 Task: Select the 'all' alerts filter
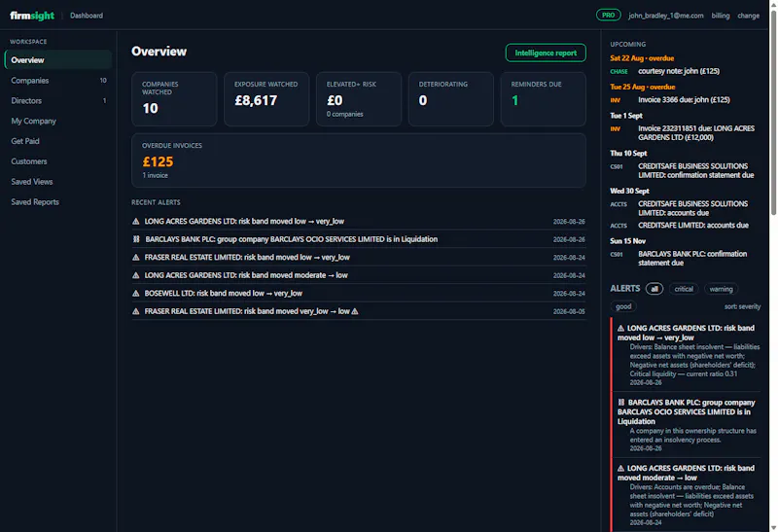pyautogui.click(x=654, y=289)
